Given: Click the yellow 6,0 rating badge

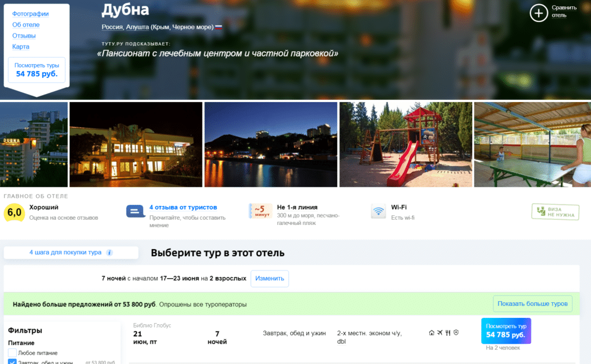Looking at the screenshot, I should pos(14,212).
